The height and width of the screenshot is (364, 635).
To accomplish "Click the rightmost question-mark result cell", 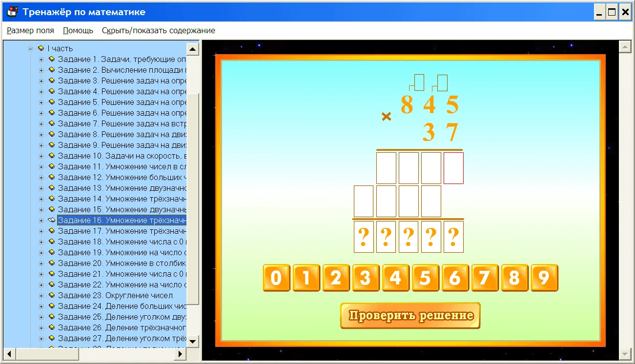I will coord(453,237).
